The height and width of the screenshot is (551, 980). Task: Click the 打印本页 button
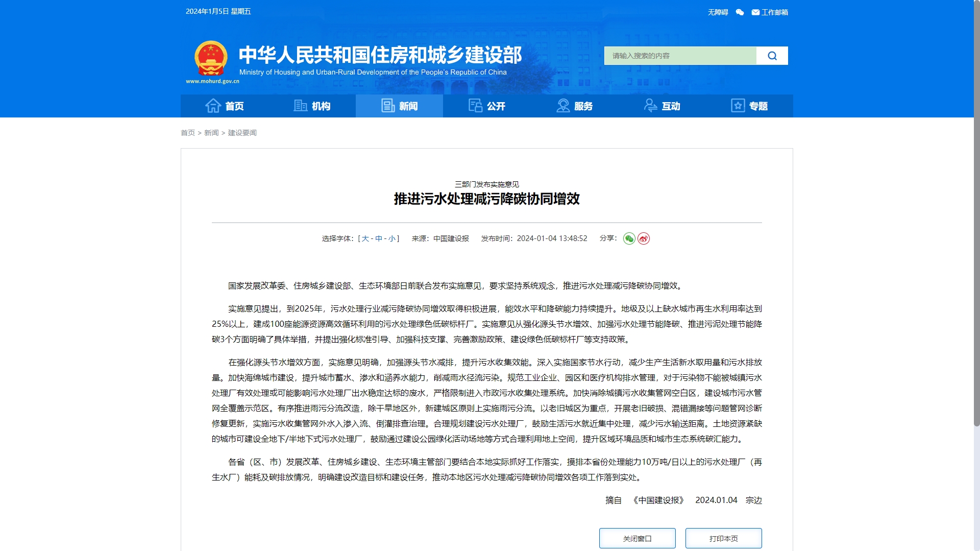pos(723,538)
